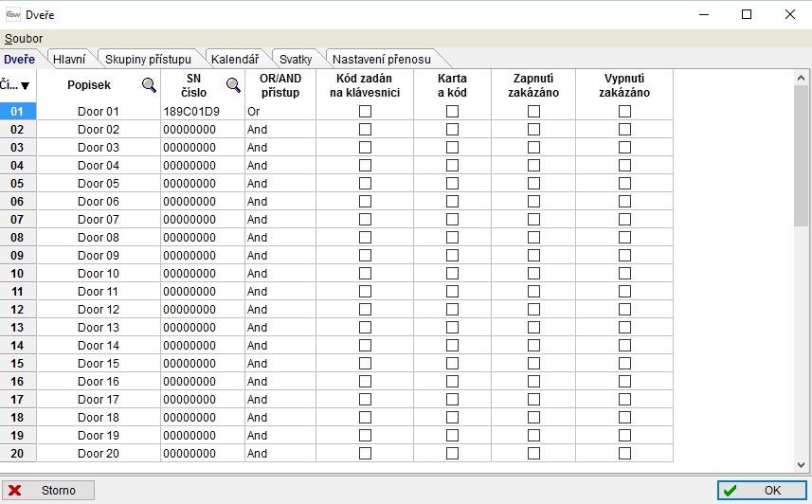This screenshot has width=812, height=504.
Task: Cancel with the Storno button
Action: coord(49,491)
